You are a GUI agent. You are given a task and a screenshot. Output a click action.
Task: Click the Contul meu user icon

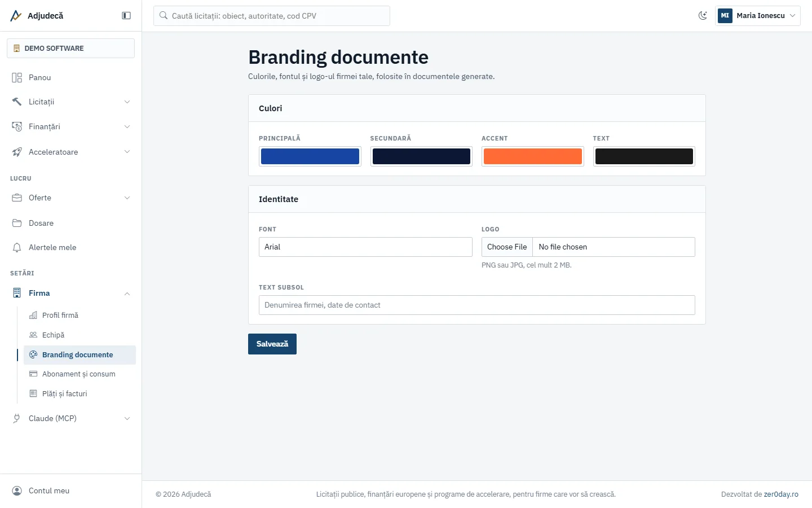point(17,491)
